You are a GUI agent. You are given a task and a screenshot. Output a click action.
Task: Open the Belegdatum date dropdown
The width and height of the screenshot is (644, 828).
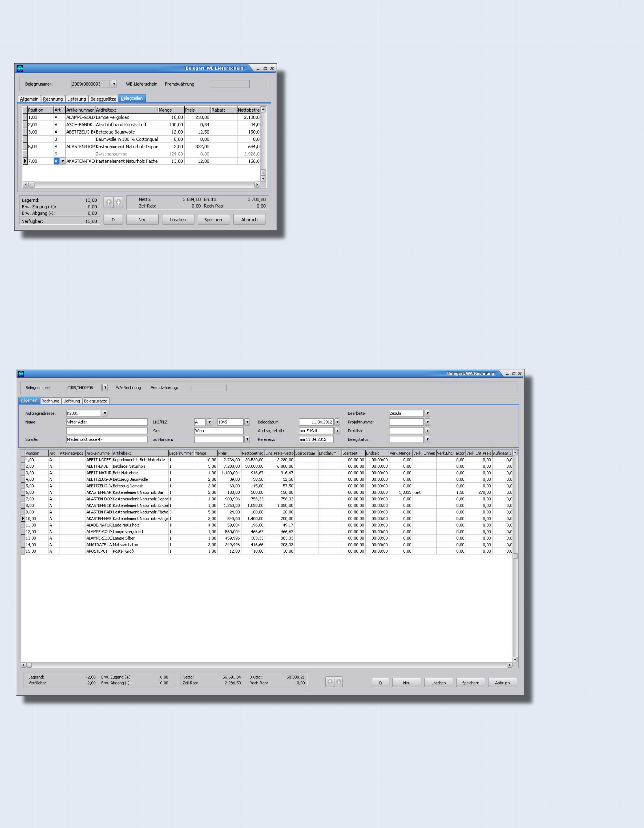(x=337, y=422)
